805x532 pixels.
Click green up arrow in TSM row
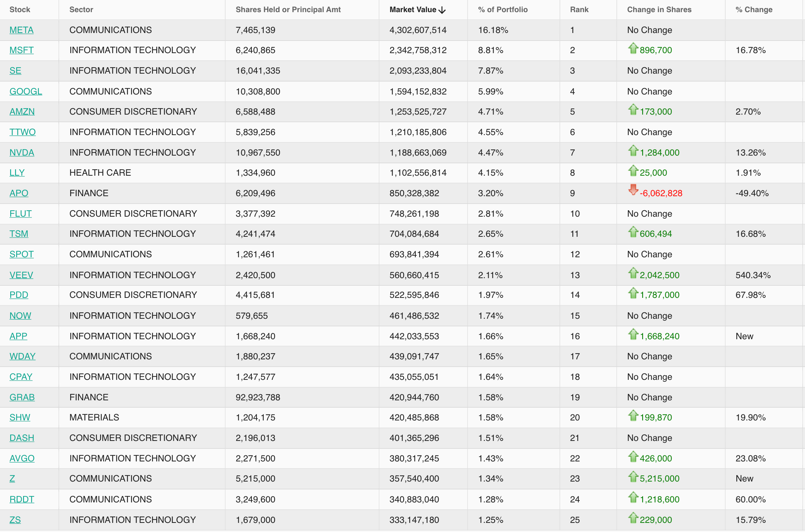633,232
